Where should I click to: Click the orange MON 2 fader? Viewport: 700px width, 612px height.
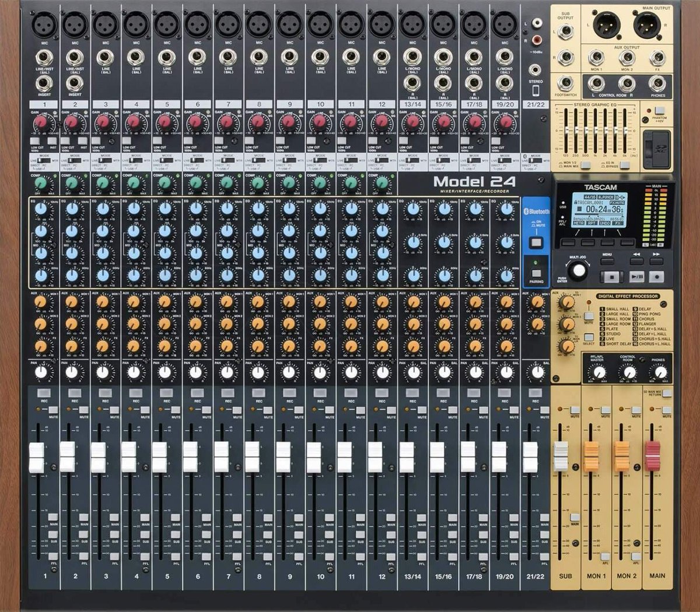[x=622, y=456]
